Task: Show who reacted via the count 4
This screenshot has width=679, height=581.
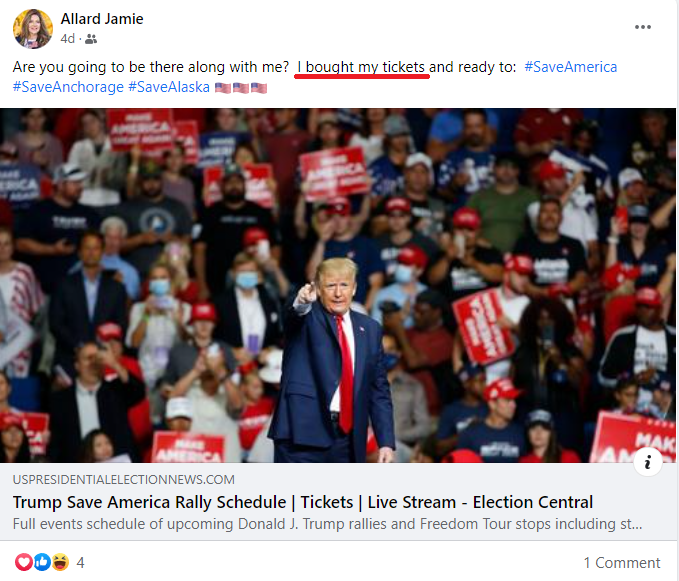Action: (81, 563)
